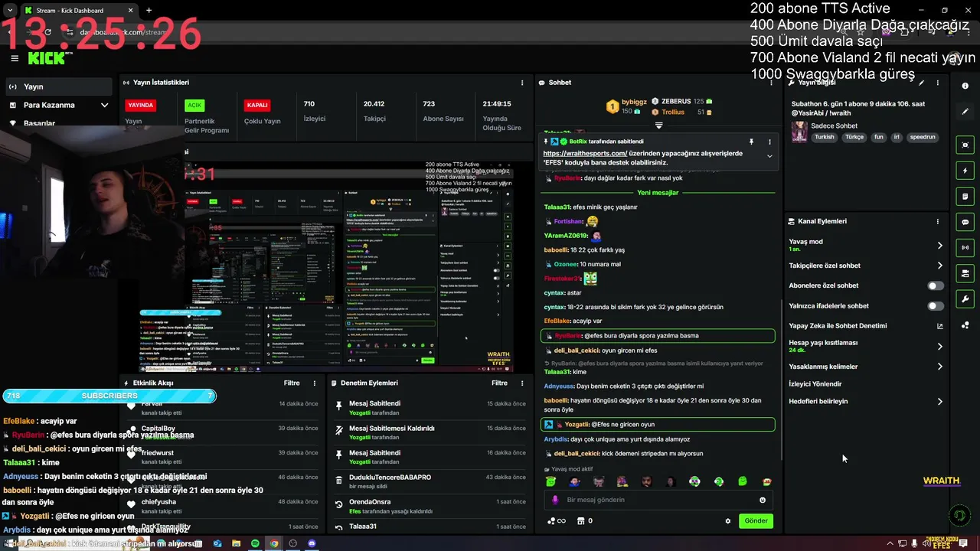Open Filtre in Etkinlik Akışı panel

point(292,383)
